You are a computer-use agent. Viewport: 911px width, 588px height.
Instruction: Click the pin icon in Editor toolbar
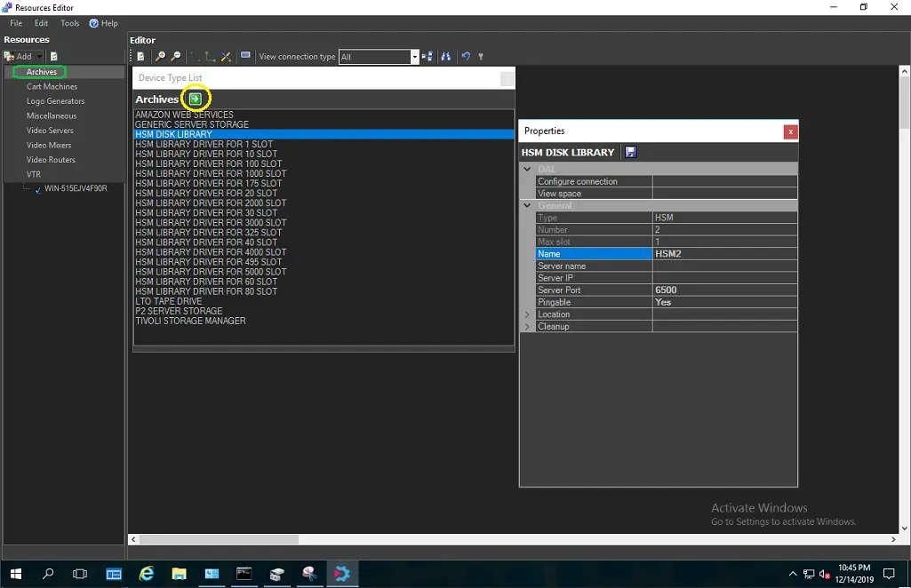tap(481, 57)
